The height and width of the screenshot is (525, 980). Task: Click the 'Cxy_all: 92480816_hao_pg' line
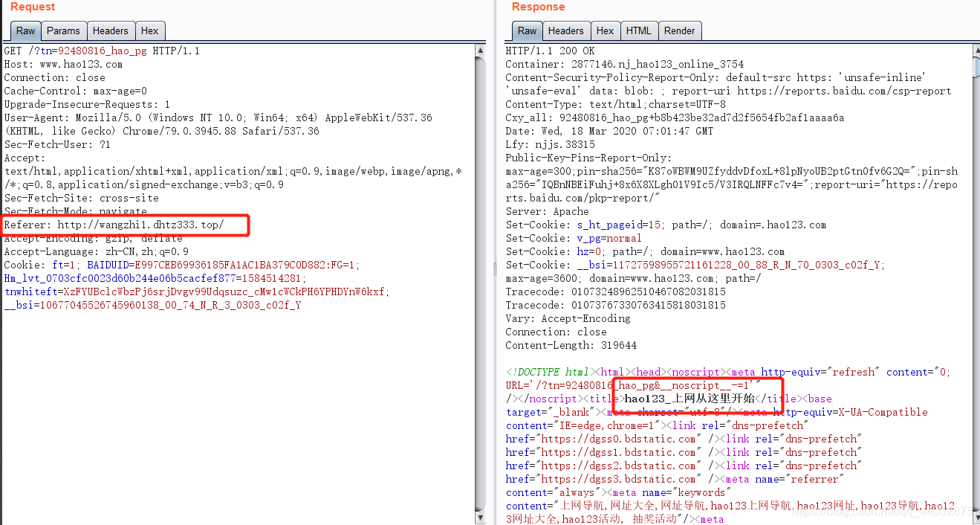[x=675, y=117]
